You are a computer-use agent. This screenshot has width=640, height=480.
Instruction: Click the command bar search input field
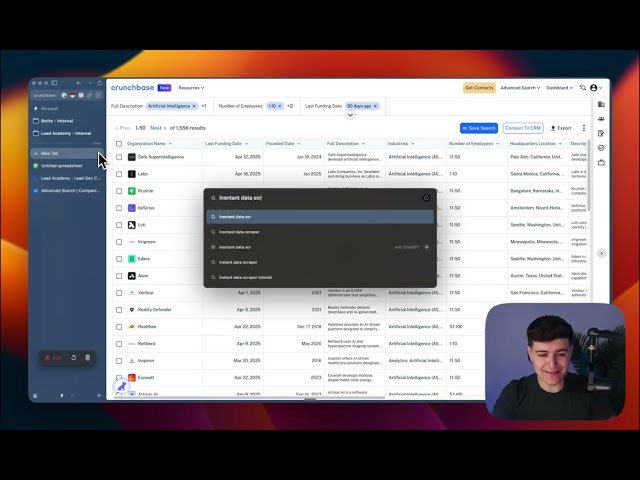(x=318, y=198)
